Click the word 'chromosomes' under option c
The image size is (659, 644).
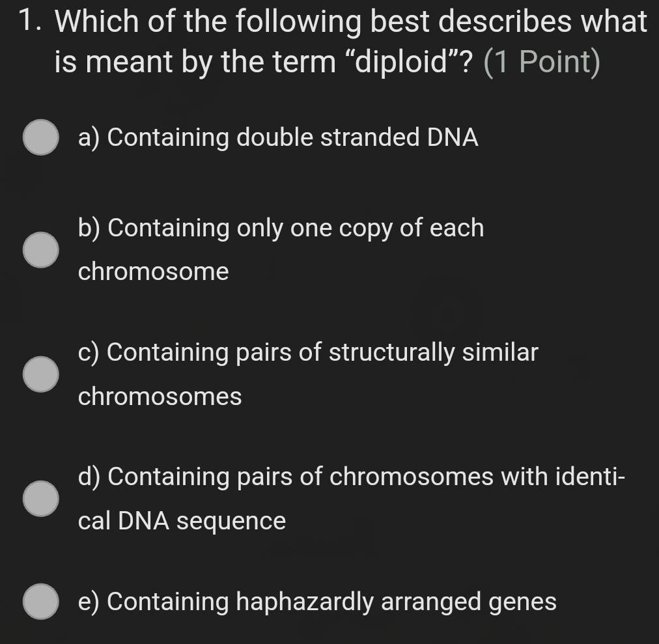pyautogui.click(x=160, y=397)
